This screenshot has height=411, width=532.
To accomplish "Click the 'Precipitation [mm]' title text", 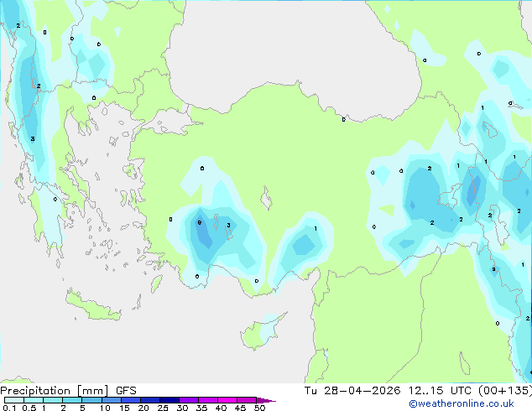I will tap(55, 391).
